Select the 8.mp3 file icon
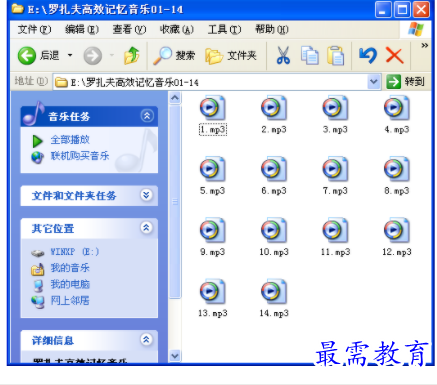The width and height of the screenshot is (437, 385). pyautogui.click(x=397, y=169)
